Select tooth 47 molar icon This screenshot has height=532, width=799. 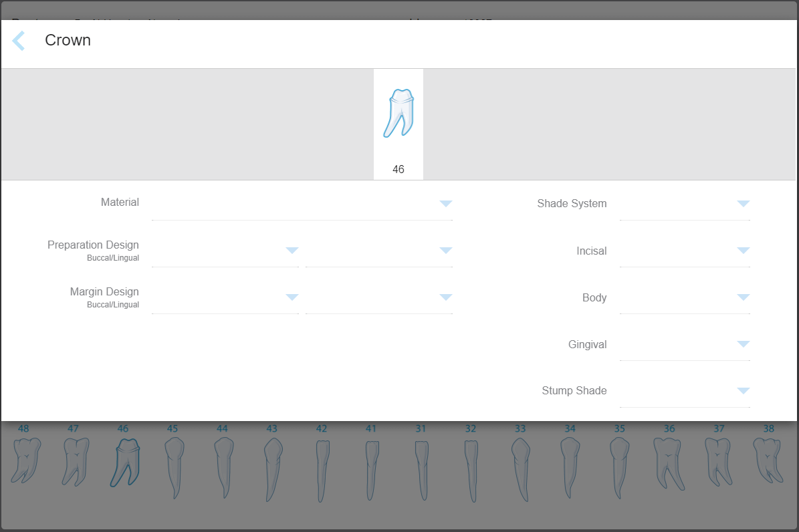[75, 461]
